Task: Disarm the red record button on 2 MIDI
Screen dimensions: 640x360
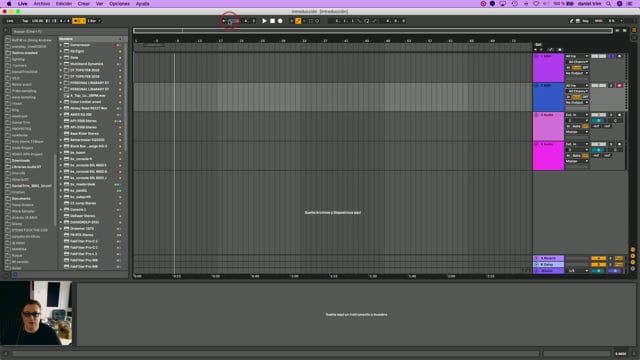Action: pyautogui.click(x=620, y=86)
